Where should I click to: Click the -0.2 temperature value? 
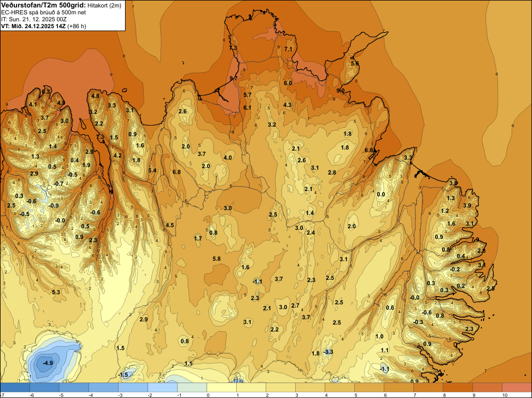455,269
